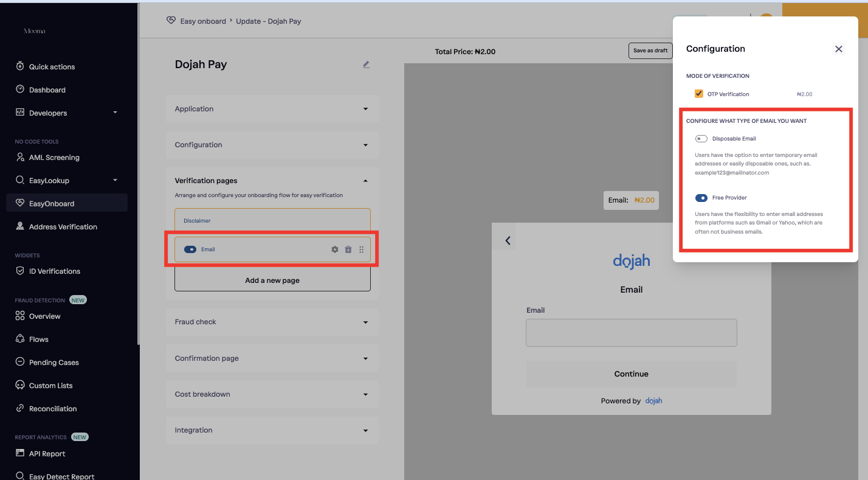The image size is (868, 480).
Task: Click the Pending Cases minus-circle icon
Action: coord(20,362)
